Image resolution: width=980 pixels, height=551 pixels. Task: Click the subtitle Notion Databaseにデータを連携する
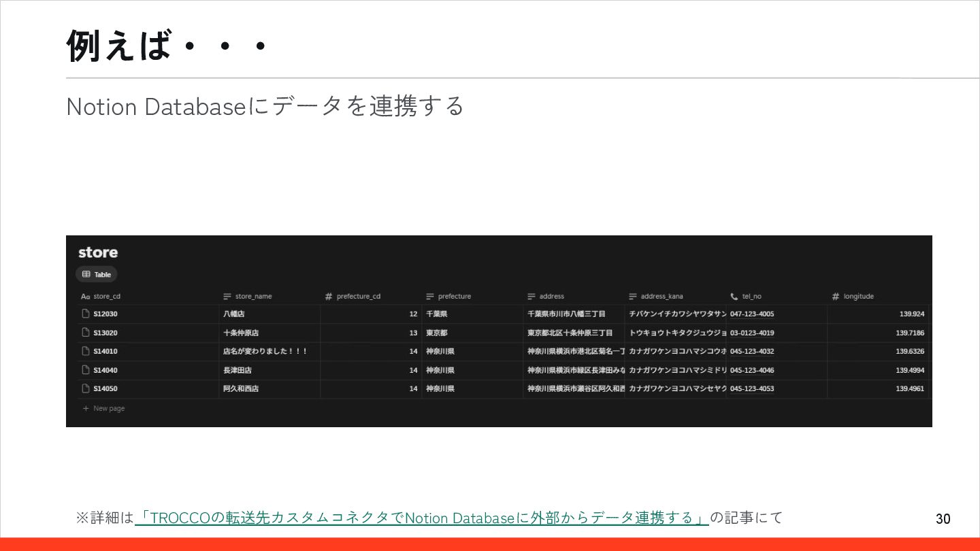pyautogui.click(x=265, y=106)
